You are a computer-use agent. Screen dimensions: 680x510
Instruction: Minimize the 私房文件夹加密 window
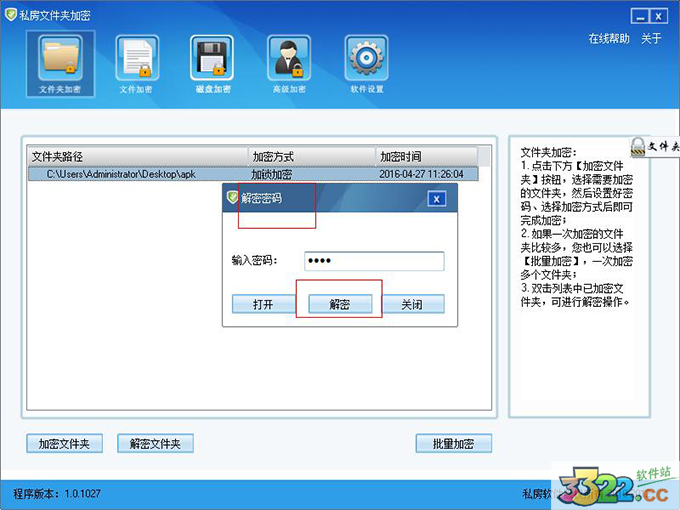(640, 16)
